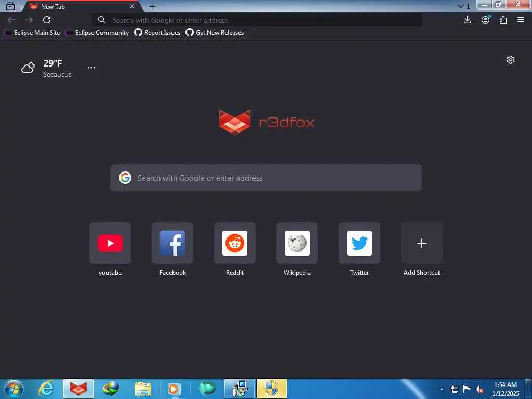Open the Windows Start menu
The height and width of the screenshot is (399, 532).
(14, 389)
